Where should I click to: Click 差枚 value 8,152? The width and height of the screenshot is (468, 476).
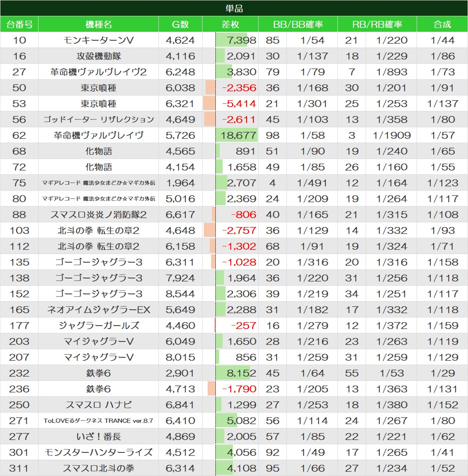[x=241, y=373]
